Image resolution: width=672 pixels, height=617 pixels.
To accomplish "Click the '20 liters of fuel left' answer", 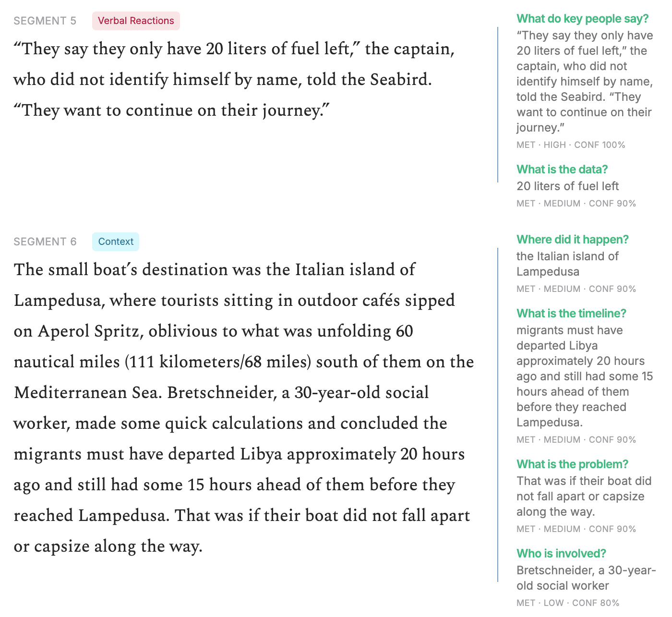I will point(567,186).
